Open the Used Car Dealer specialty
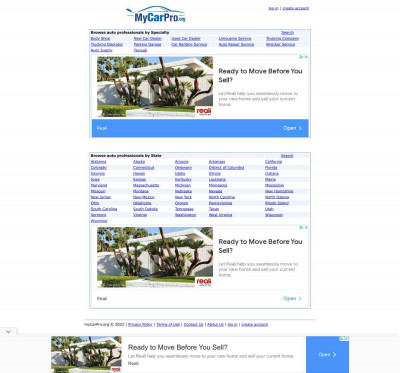 point(186,39)
